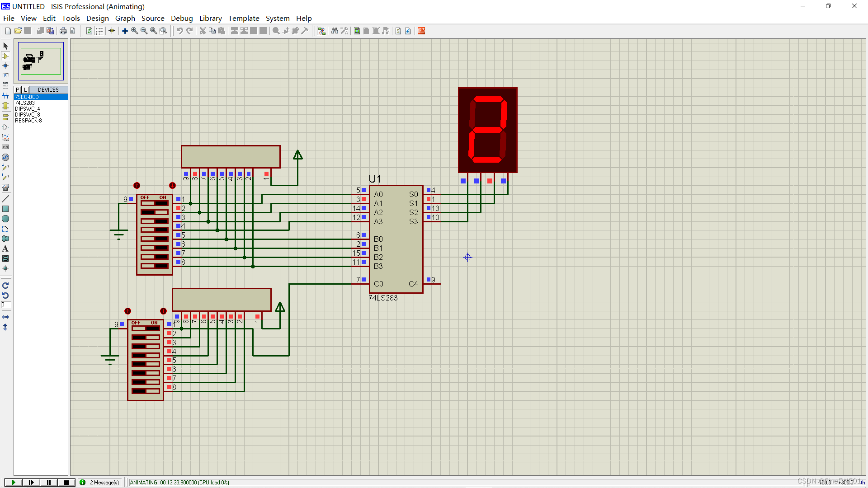Select the Virtual Instruments mode icon
The image size is (868, 488).
click(5, 187)
